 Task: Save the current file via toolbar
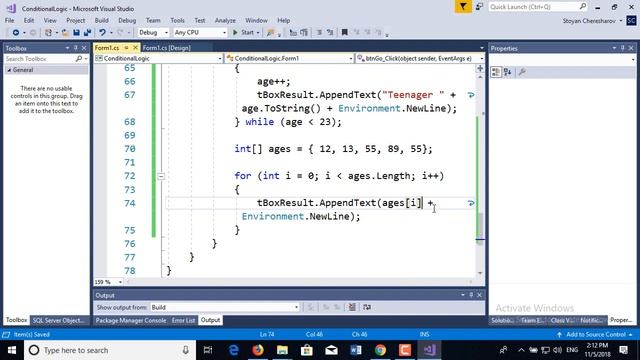point(76,32)
